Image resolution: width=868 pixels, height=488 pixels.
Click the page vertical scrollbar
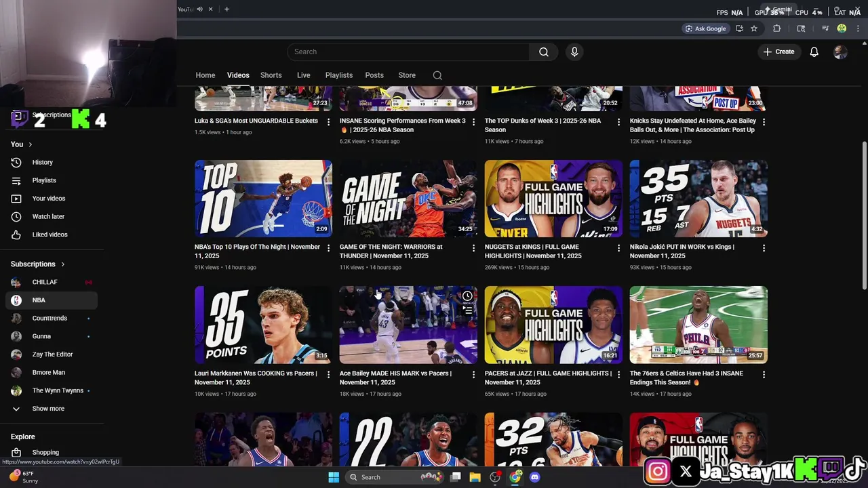tap(864, 216)
